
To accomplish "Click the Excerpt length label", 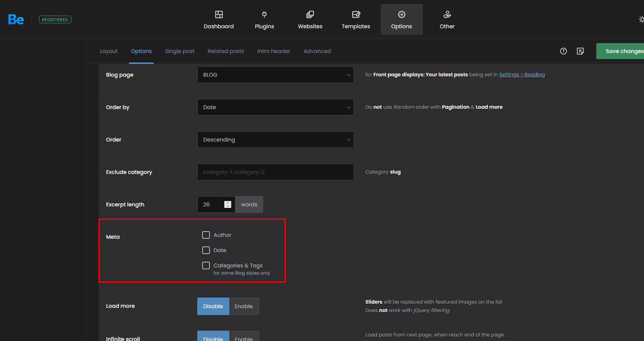I will coord(125,204).
